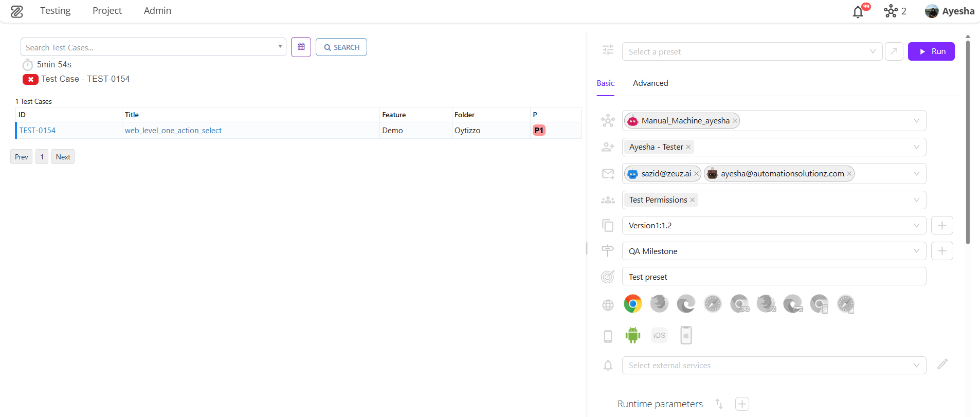Open the TEST-0154 test case link
The width and height of the screenshot is (980, 417).
(38, 131)
